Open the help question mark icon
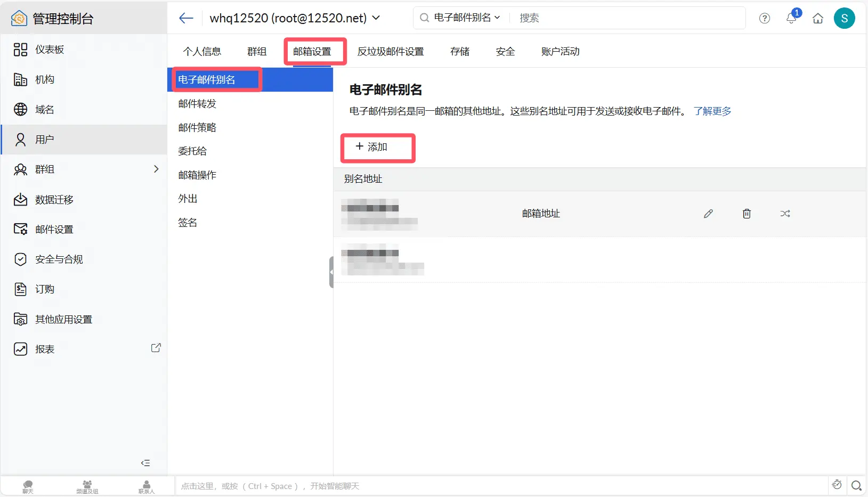 click(x=765, y=18)
